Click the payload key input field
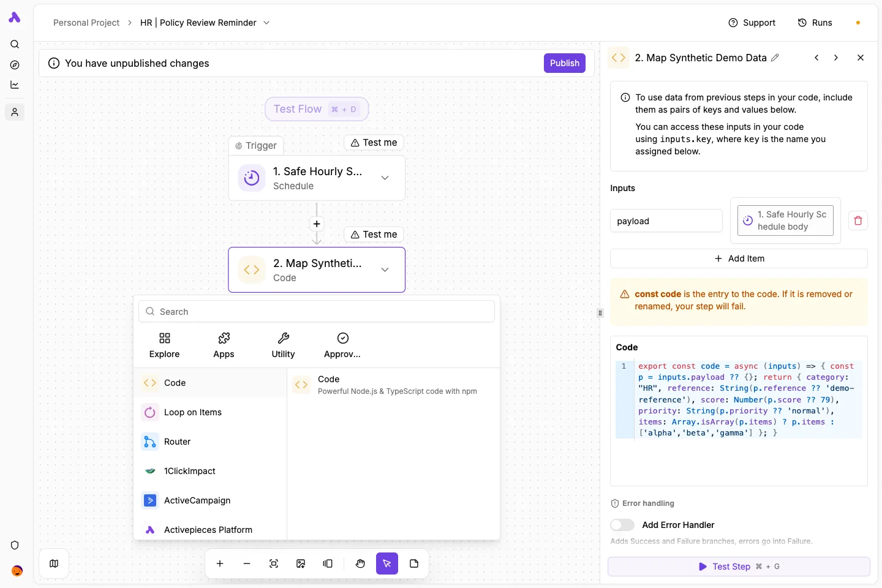 (x=666, y=221)
